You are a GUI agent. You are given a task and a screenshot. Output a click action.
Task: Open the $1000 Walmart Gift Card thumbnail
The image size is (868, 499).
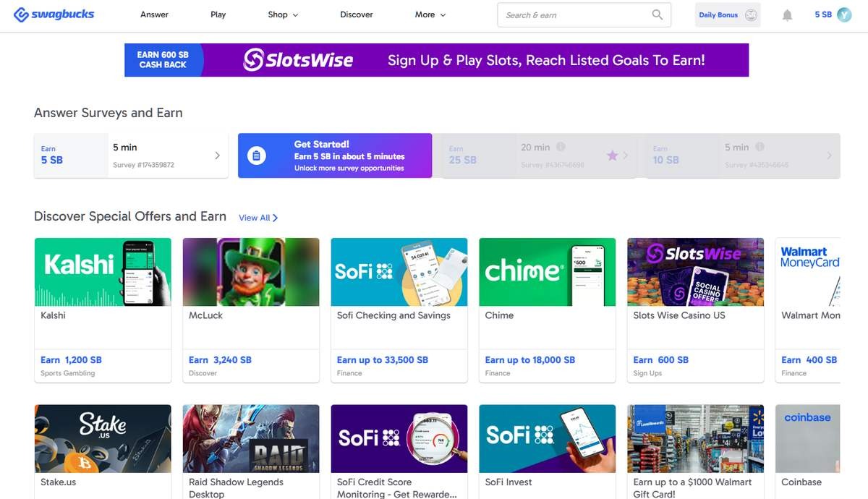pos(696,438)
